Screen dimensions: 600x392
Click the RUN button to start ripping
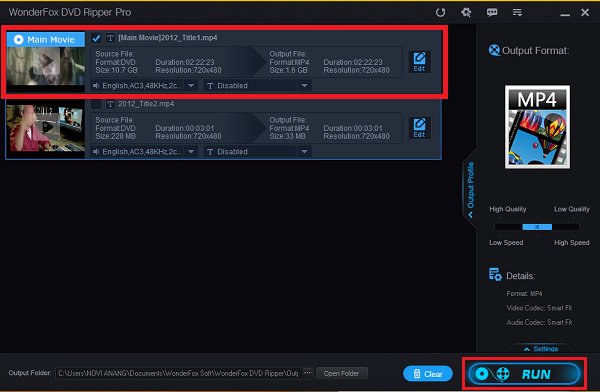[x=524, y=374]
